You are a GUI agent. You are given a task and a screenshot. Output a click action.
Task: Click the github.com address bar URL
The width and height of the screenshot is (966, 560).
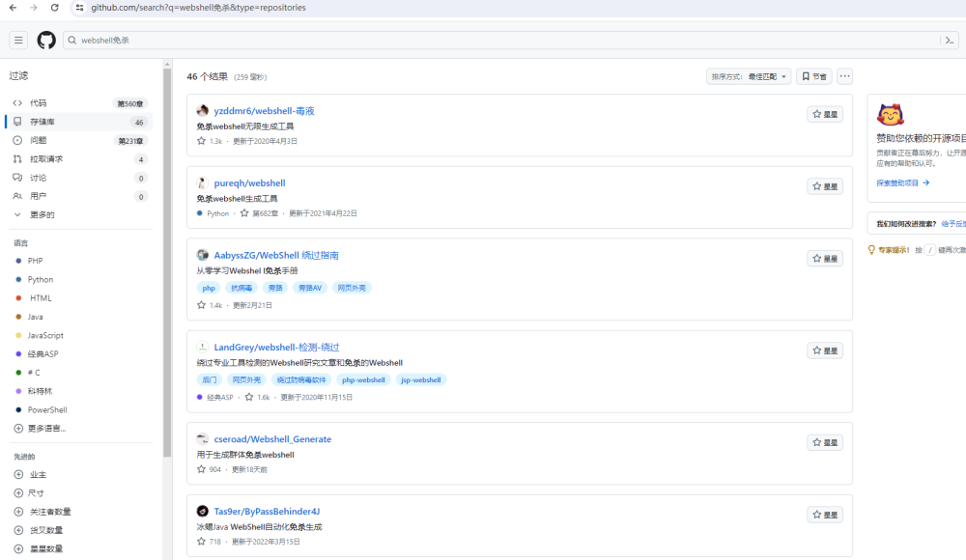click(198, 8)
